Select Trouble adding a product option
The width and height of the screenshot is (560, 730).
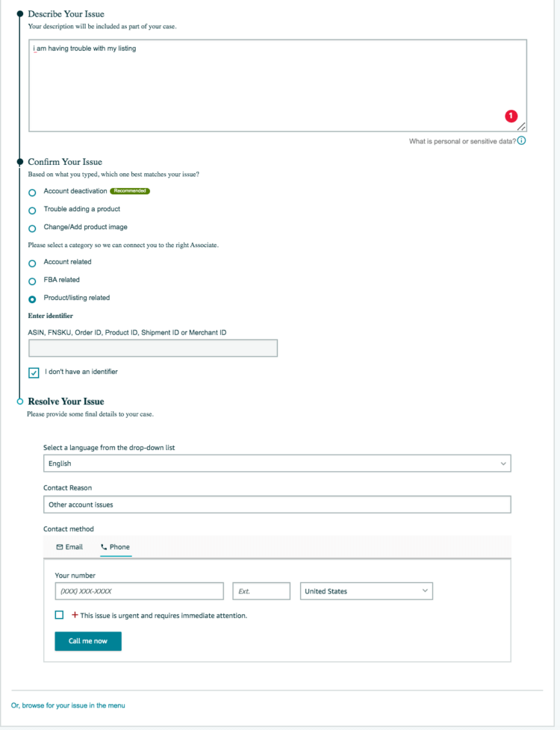click(32, 210)
